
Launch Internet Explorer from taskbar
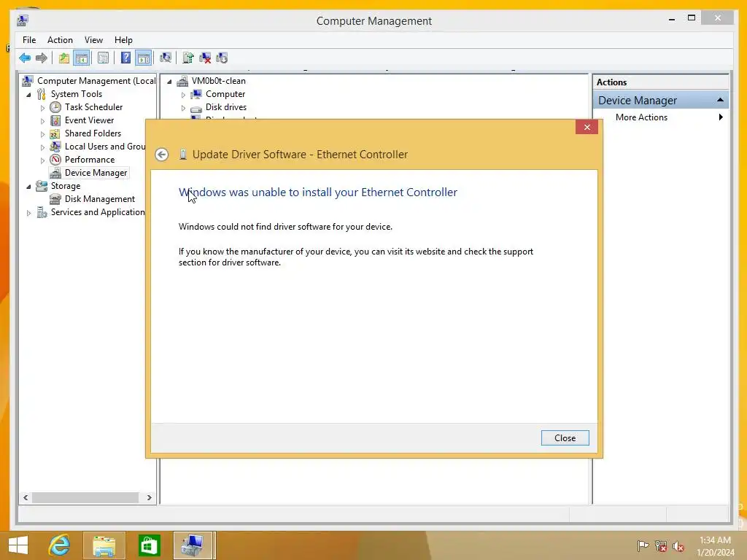pyautogui.click(x=60, y=545)
